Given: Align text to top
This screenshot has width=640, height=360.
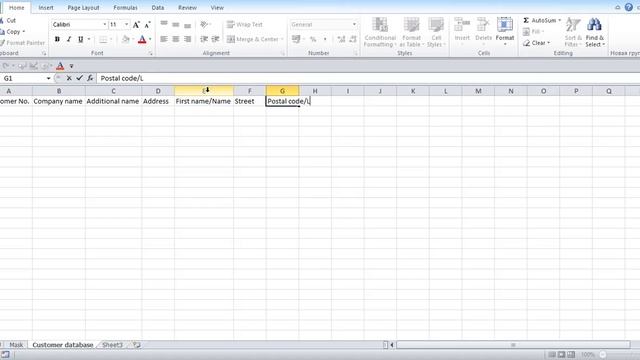Looking at the screenshot, I should pyautogui.click(x=164, y=24).
